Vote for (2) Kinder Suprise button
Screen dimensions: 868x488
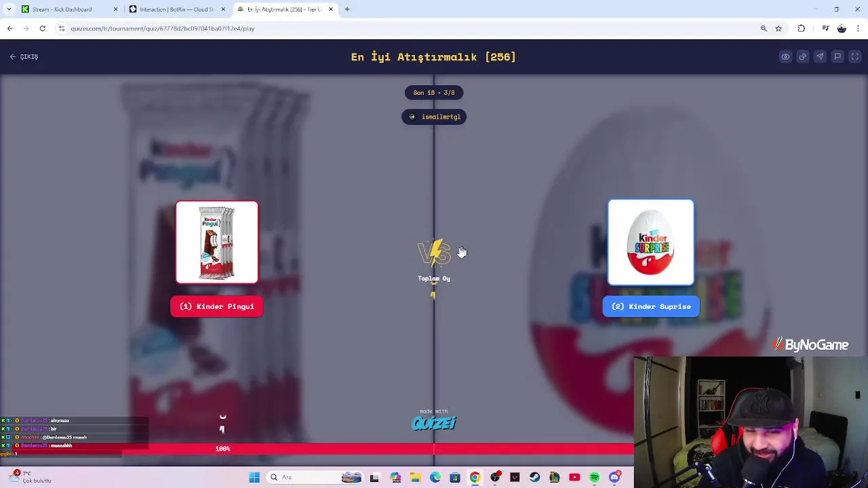(651, 306)
